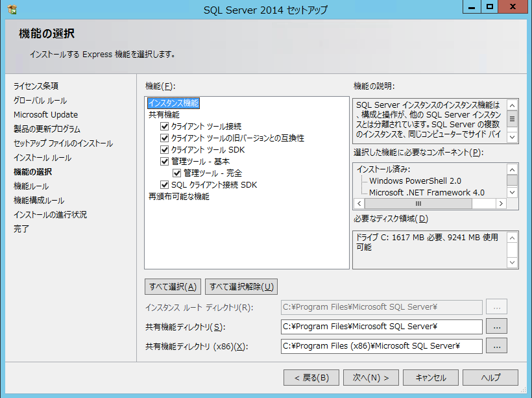Click インストールの進行状況 step in sidebar
Image resolution: width=532 pixels, height=398 pixels.
click(50, 215)
